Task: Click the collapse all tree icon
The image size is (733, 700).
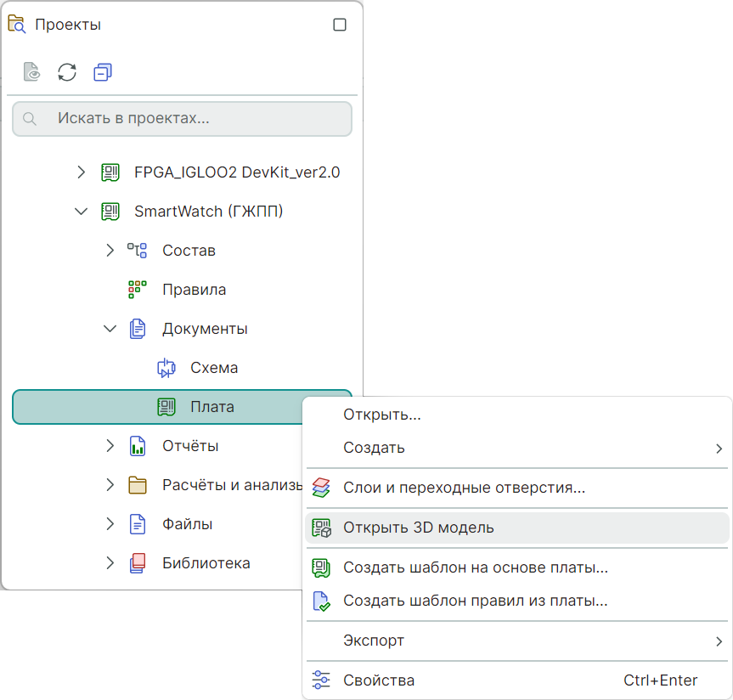Action: pyautogui.click(x=103, y=72)
